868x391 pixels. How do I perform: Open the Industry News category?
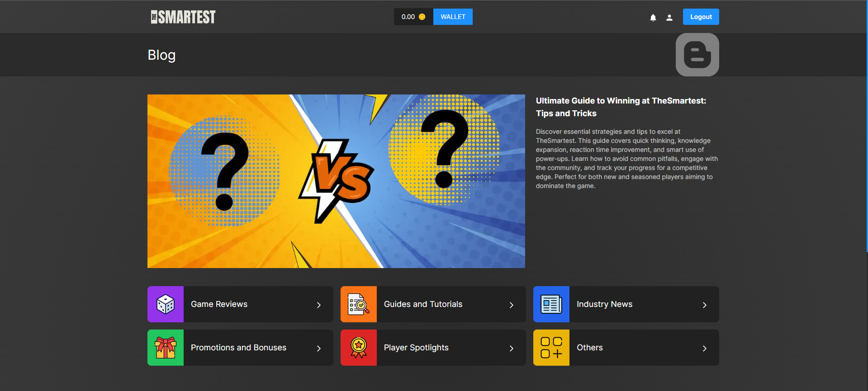[626, 304]
